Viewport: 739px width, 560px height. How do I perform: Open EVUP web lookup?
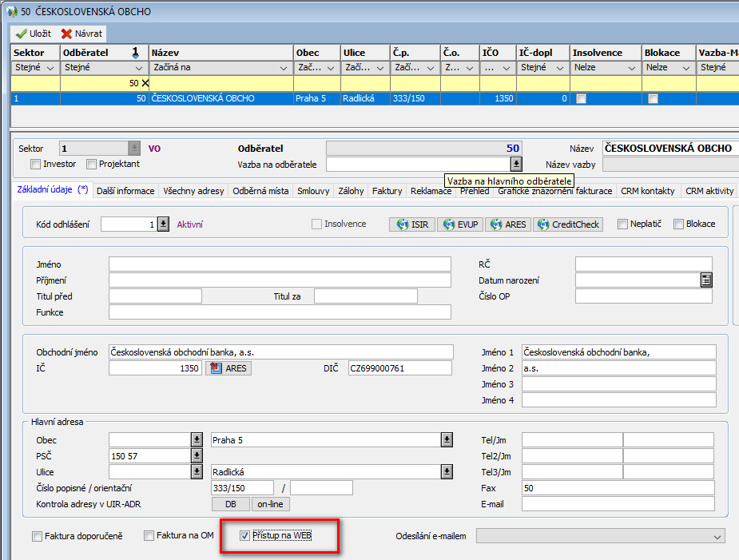pyautogui.click(x=460, y=224)
